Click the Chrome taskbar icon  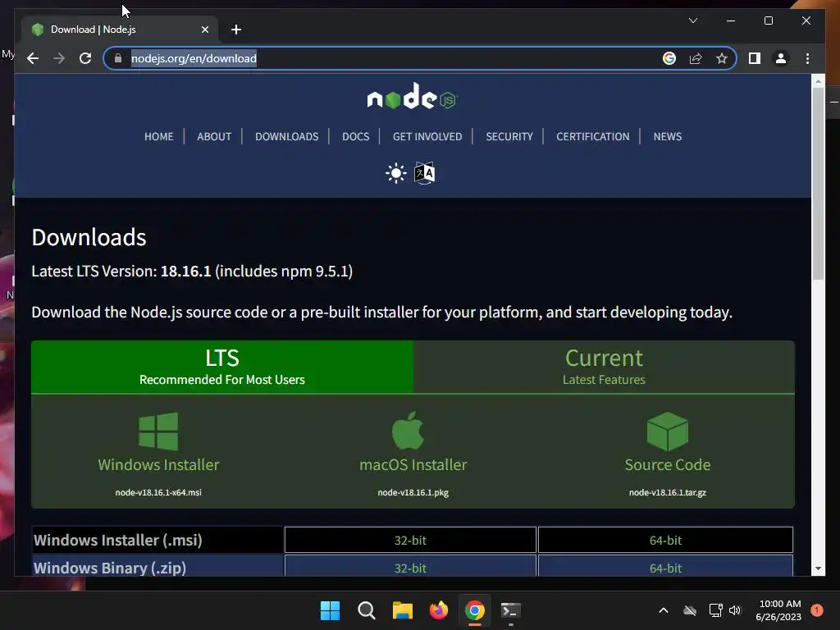475,610
